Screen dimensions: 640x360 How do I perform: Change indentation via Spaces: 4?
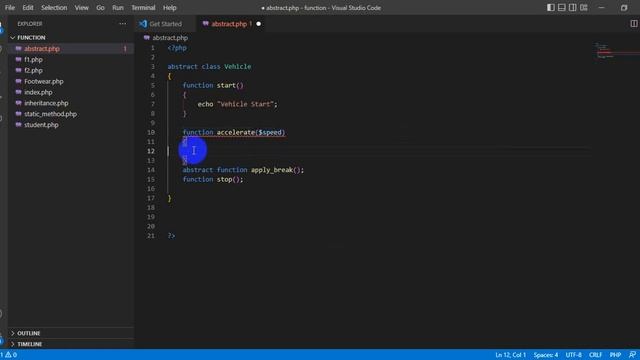(546, 355)
